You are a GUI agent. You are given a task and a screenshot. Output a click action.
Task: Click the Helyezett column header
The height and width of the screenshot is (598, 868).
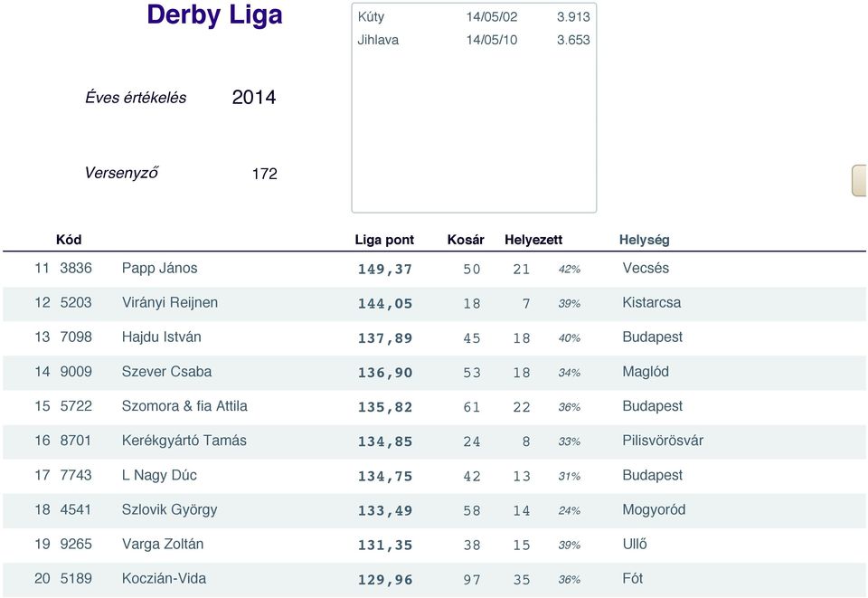coord(533,240)
